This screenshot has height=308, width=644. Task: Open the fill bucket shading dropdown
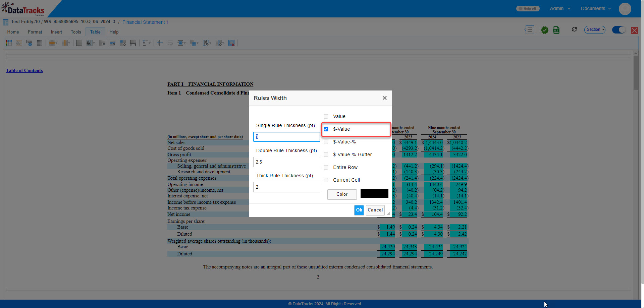pyautogui.click(x=91, y=43)
